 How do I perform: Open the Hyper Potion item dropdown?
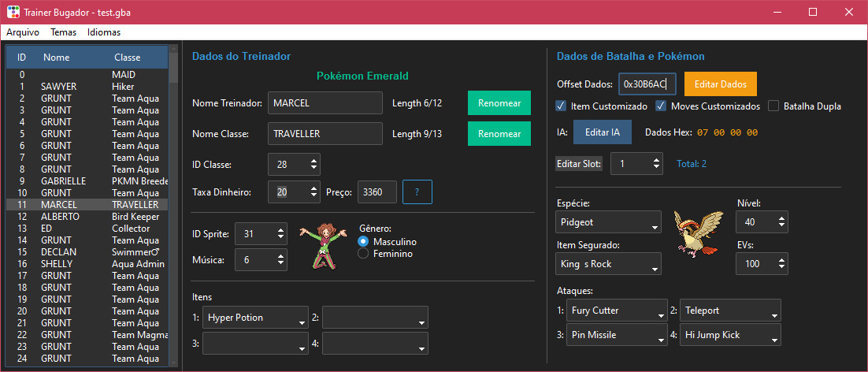click(255, 318)
